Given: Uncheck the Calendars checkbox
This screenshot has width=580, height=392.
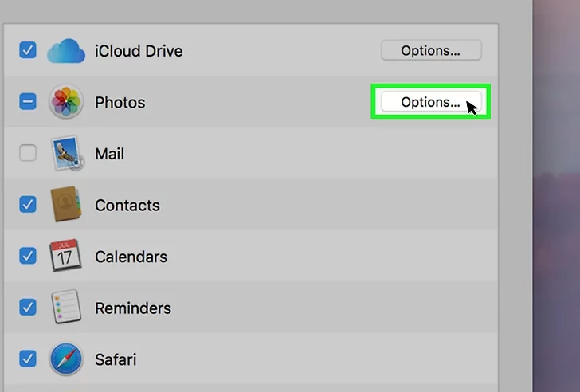Looking at the screenshot, I should coord(28,256).
